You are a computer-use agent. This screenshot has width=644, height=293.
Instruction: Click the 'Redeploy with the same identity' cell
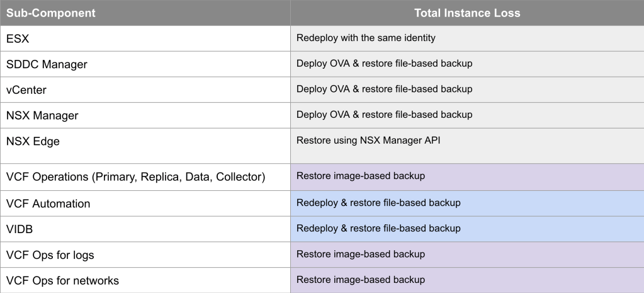click(366, 38)
